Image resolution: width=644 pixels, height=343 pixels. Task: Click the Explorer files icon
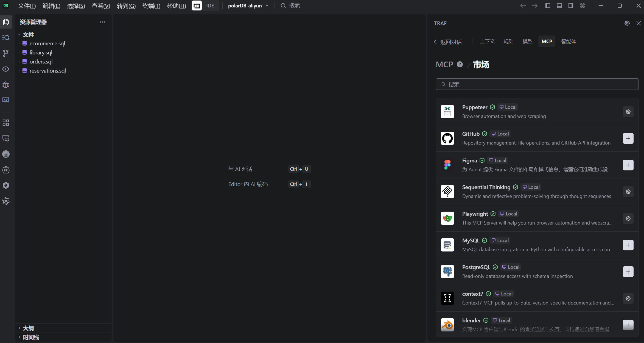click(x=6, y=22)
